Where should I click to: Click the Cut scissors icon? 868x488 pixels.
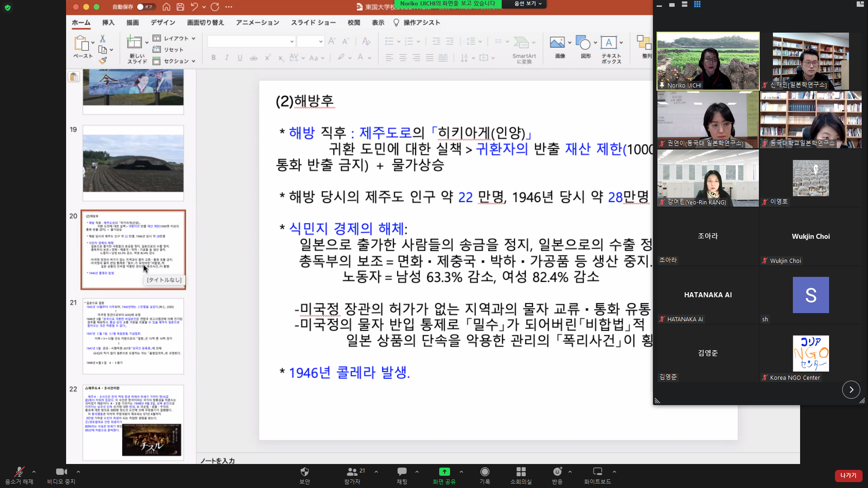click(x=103, y=39)
